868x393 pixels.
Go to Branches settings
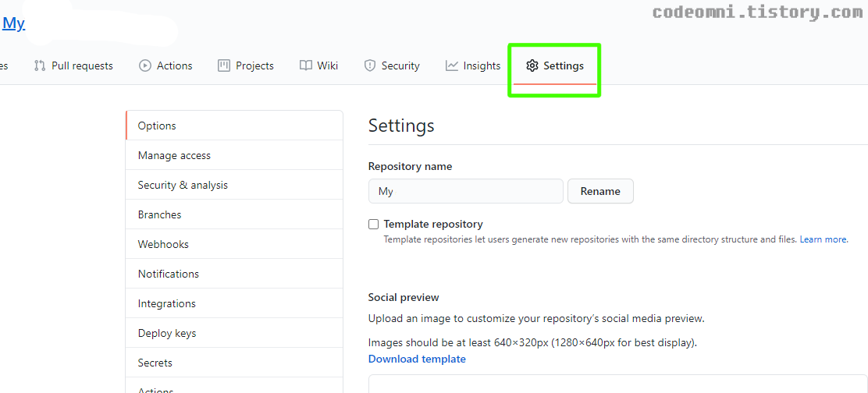[x=234, y=214]
